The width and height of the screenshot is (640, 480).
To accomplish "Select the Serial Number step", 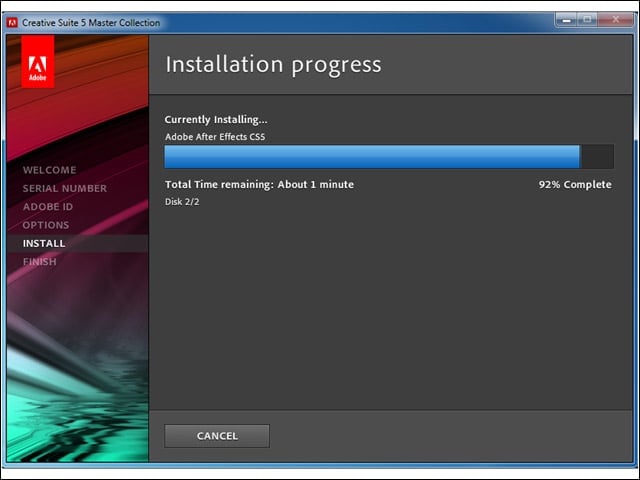I will point(64,188).
